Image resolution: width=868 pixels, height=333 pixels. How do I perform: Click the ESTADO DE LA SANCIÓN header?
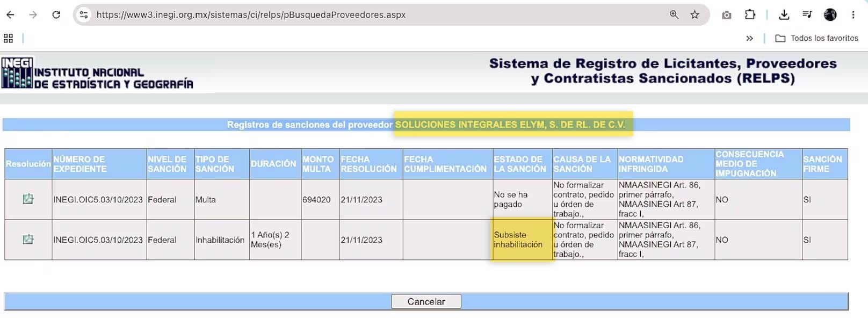(522, 164)
